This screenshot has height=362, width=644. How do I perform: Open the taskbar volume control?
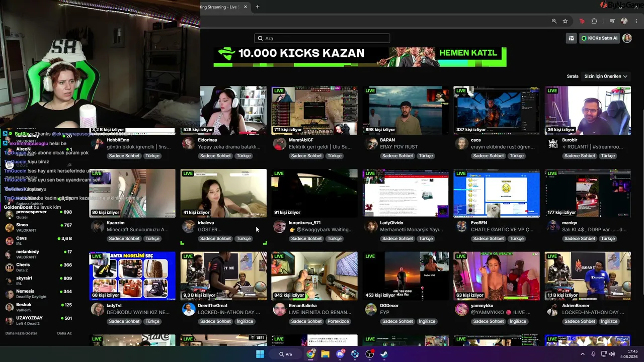point(612,354)
